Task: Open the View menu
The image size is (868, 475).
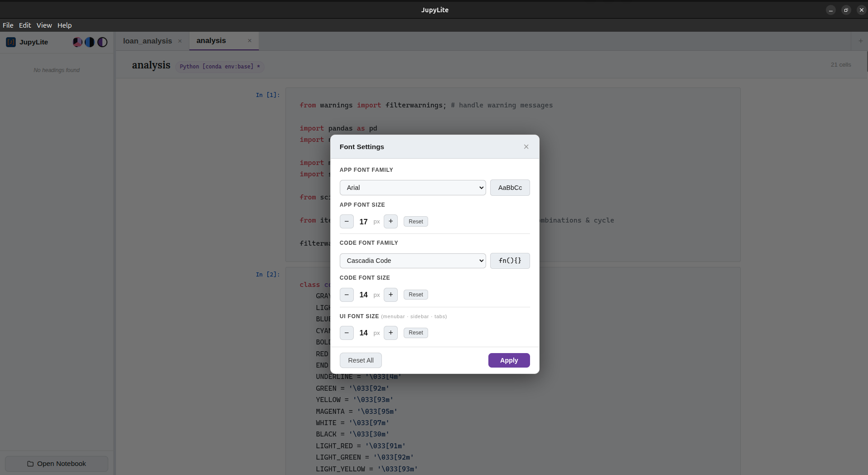Action: (44, 25)
